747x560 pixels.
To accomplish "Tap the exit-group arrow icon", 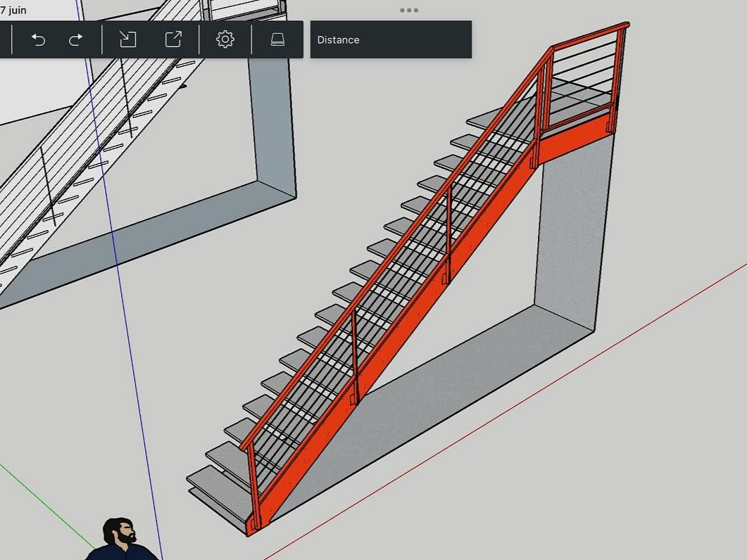I will click(x=129, y=39).
